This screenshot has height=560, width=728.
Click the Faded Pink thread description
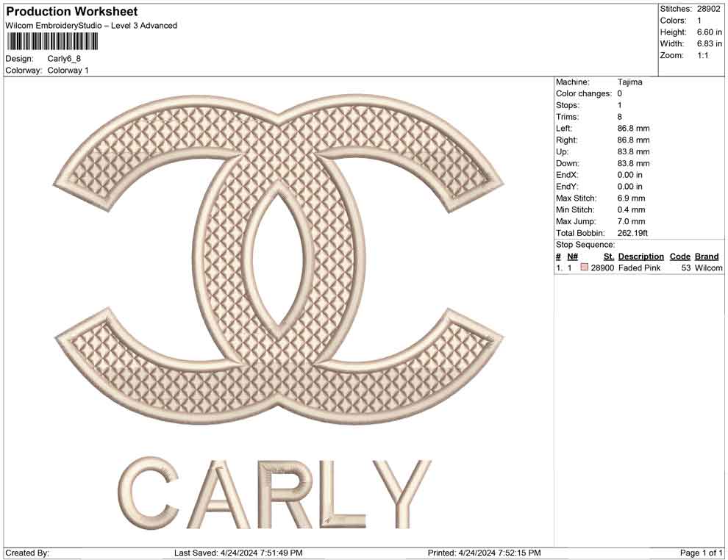[x=639, y=268]
